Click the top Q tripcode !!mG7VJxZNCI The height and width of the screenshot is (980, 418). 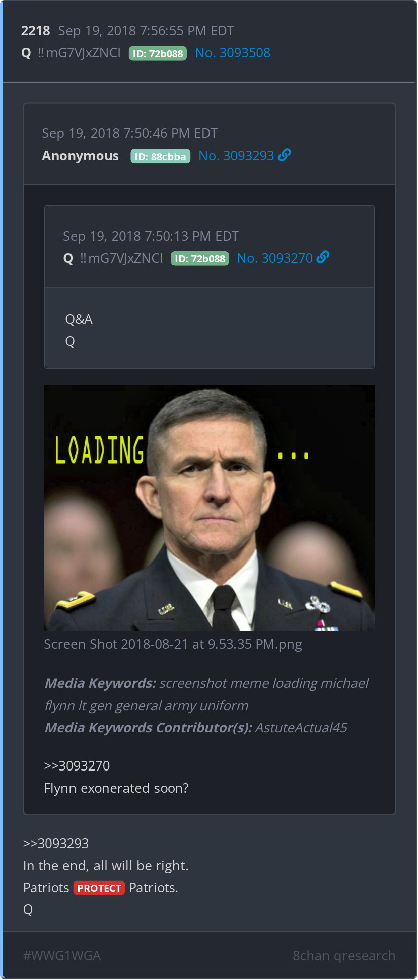tap(79, 53)
